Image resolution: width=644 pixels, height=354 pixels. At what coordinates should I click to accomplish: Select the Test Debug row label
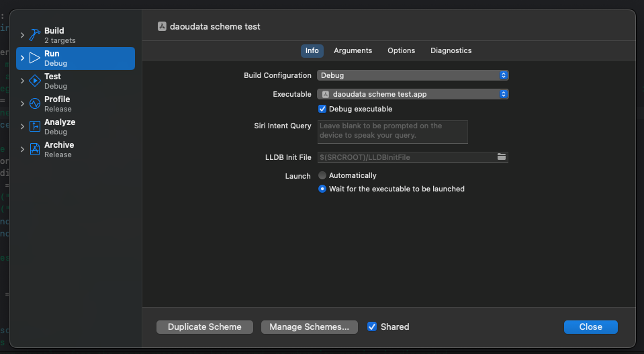pos(56,81)
